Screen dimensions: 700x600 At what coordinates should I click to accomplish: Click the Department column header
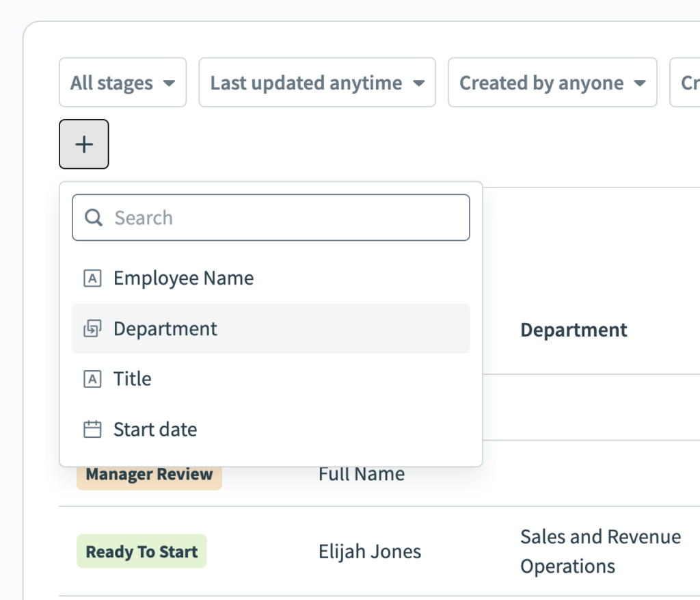pyautogui.click(x=574, y=329)
